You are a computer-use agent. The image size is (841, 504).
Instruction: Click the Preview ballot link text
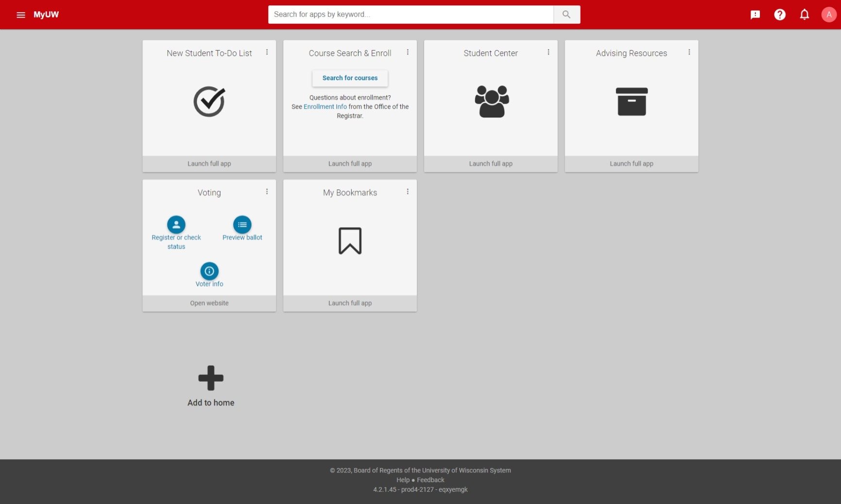pyautogui.click(x=242, y=237)
